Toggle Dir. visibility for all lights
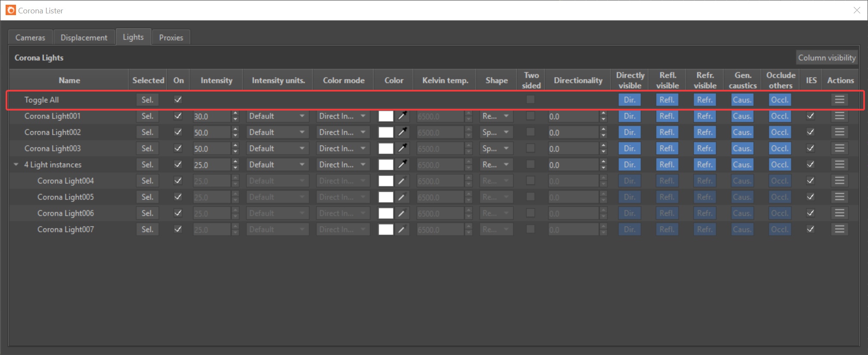This screenshot has height=355, width=868. [x=630, y=100]
